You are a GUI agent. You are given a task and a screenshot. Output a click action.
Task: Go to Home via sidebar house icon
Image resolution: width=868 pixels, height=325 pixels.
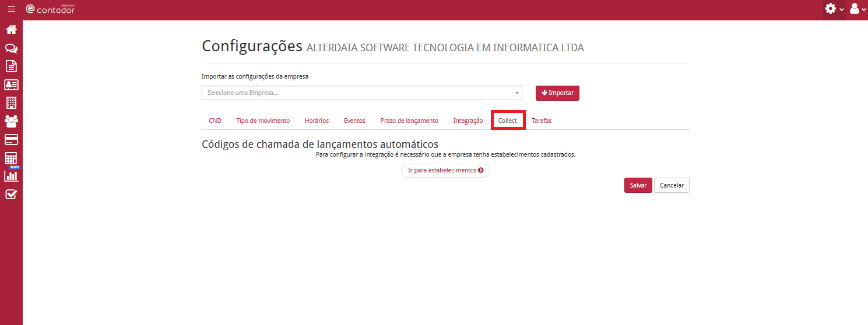[11, 30]
